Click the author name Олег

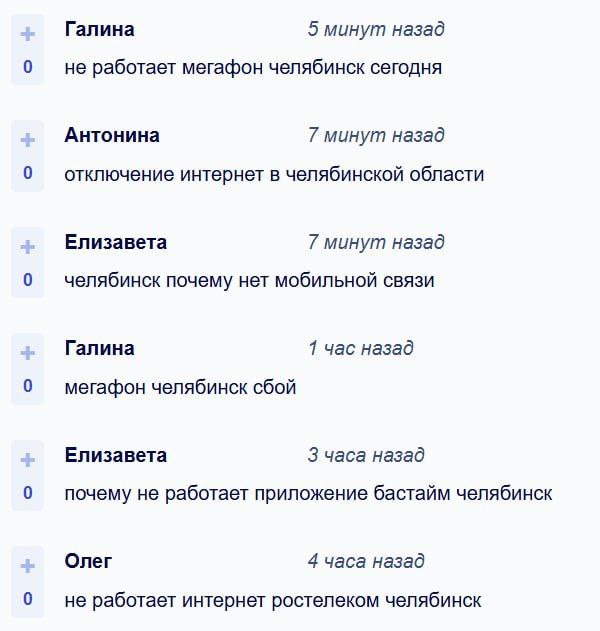tap(88, 561)
